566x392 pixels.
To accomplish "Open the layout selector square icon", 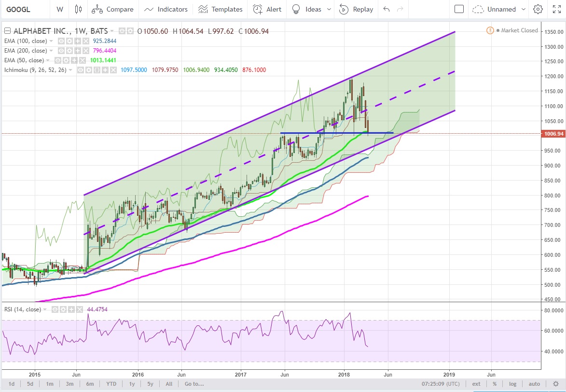I will pyautogui.click(x=459, y=9).
